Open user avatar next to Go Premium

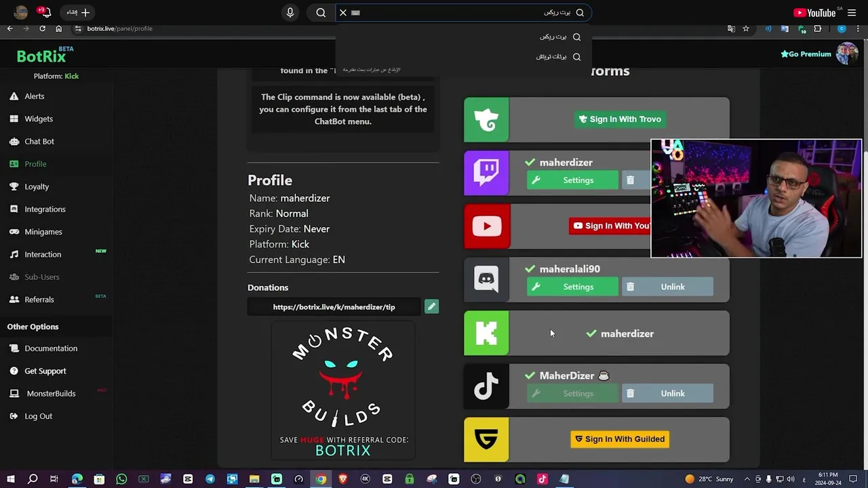pos(847,54)
